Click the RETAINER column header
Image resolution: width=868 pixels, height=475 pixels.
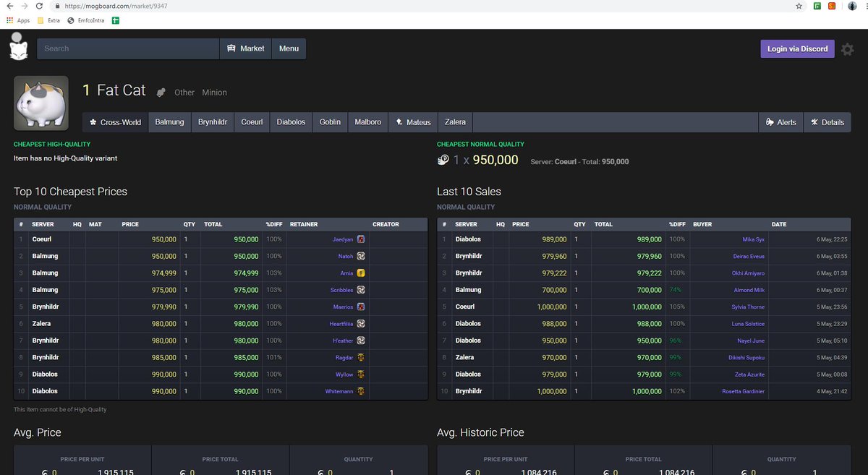click(x=304, y=224)
